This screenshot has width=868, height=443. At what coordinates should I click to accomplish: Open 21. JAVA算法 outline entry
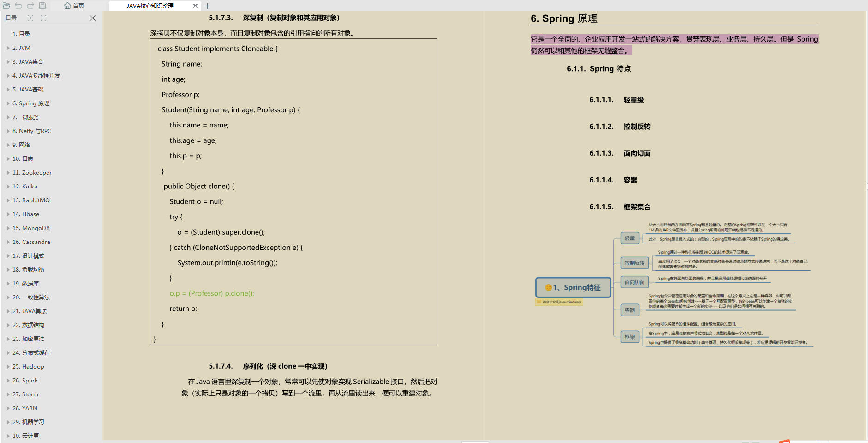[x=30, y=311]
